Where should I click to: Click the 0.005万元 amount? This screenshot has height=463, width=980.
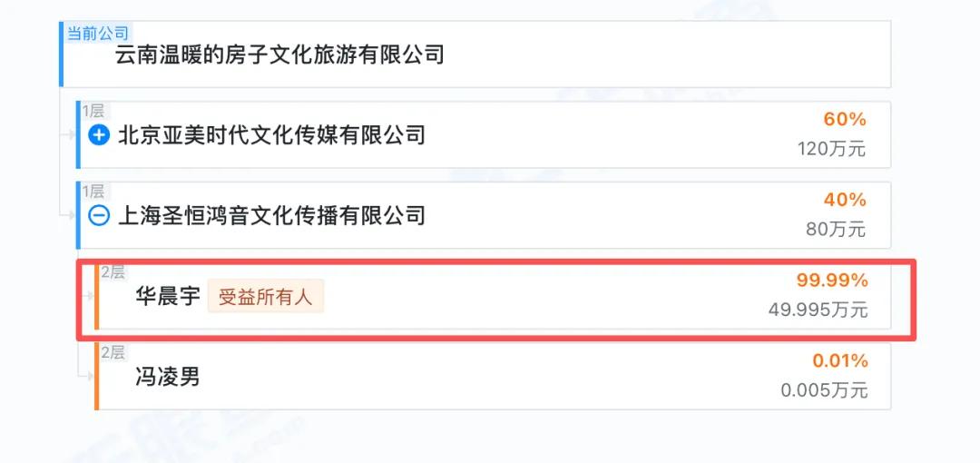pyautogui.click(x=824, y=390)
